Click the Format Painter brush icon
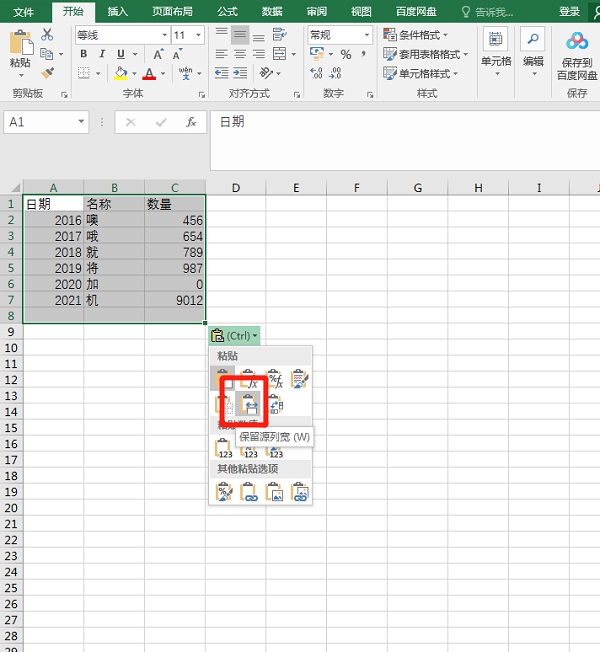The height and width of the screenshot is (652, 600). [x=46, y=72]
